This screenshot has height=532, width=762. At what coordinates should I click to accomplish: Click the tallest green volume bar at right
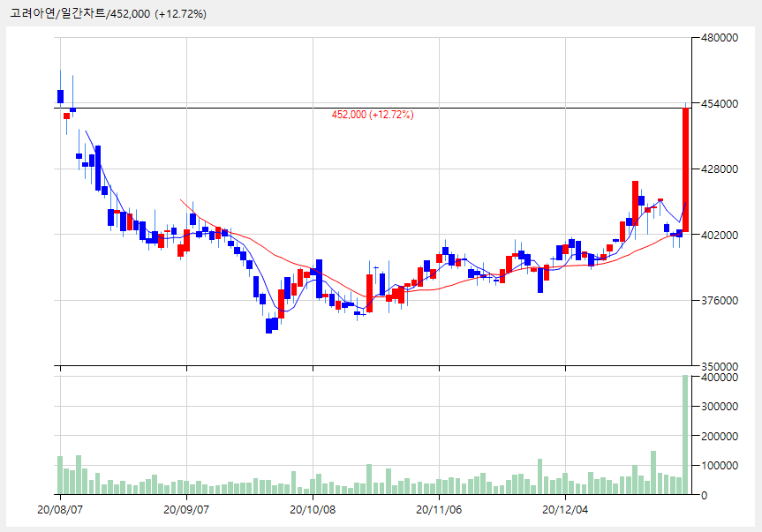(x=685, y=434)
